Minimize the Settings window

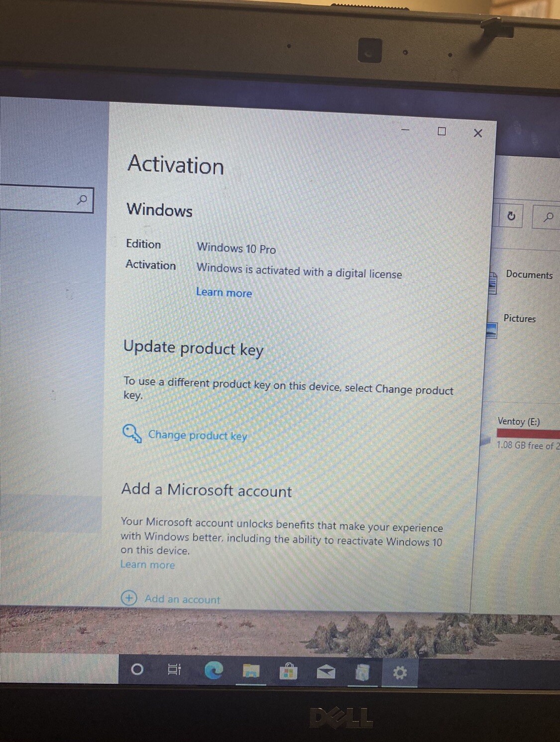(x=405, y=130)
